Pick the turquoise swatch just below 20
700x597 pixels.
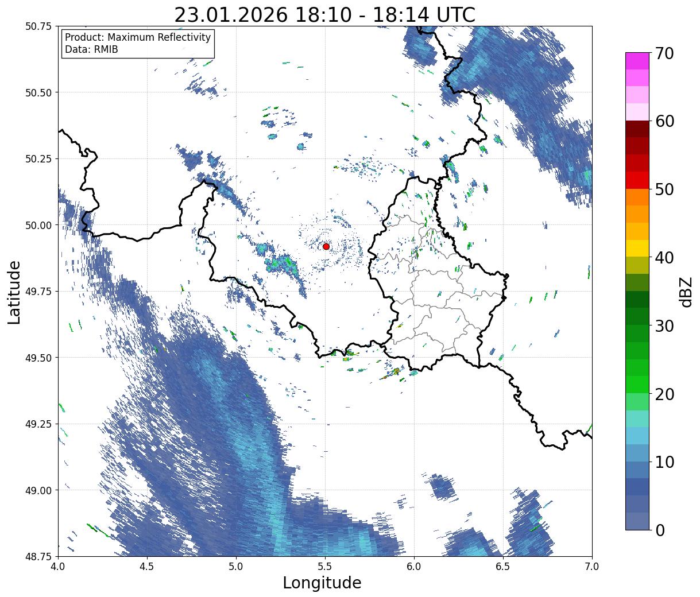(x=637, y=419)
